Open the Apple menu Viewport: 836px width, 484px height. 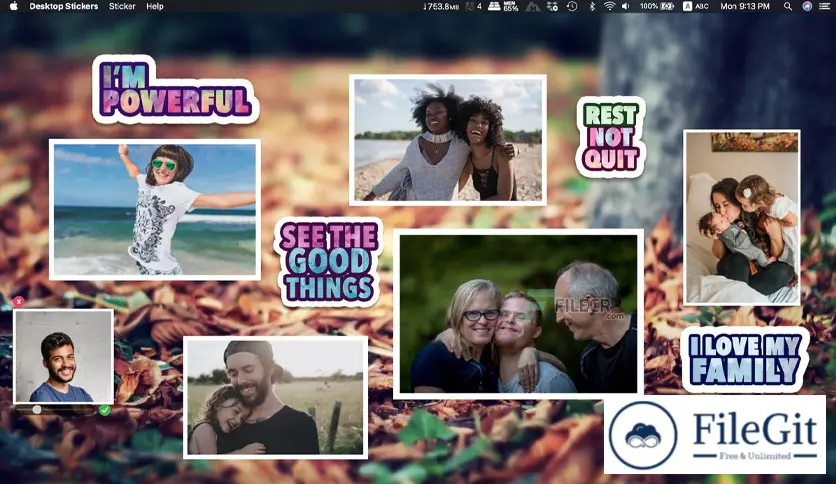(14, 6)
